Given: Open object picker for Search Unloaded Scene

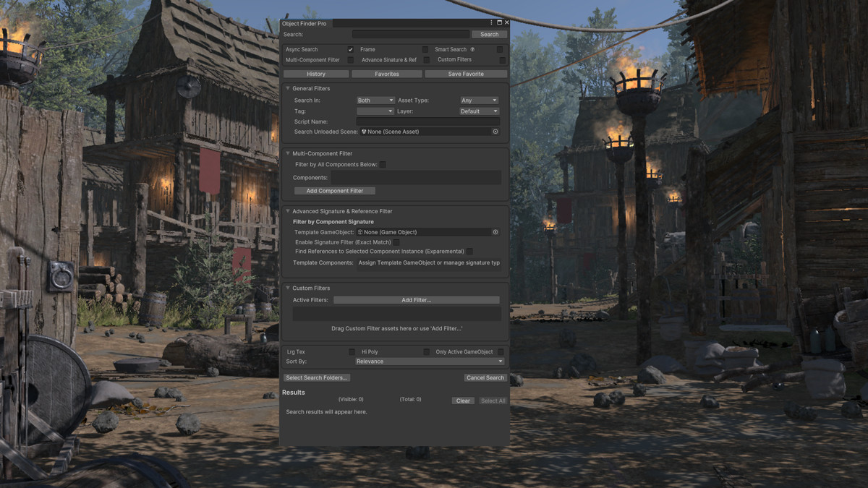Looking at the screenshot, I should coord(495,132).
